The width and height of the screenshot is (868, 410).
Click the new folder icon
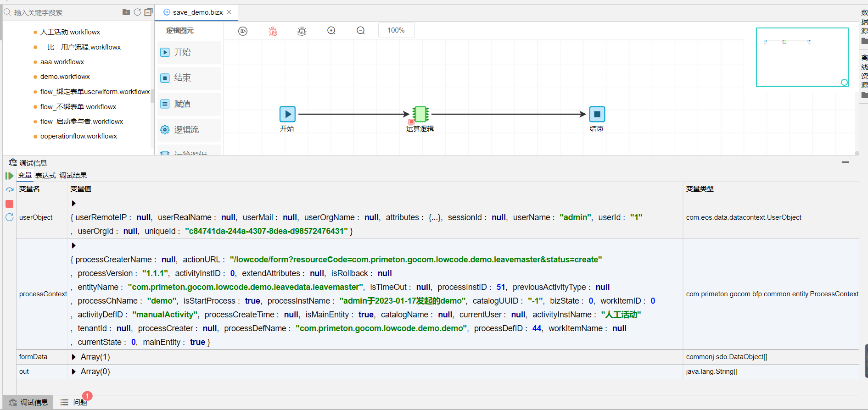pyautogui.click(x=126, y=12)
